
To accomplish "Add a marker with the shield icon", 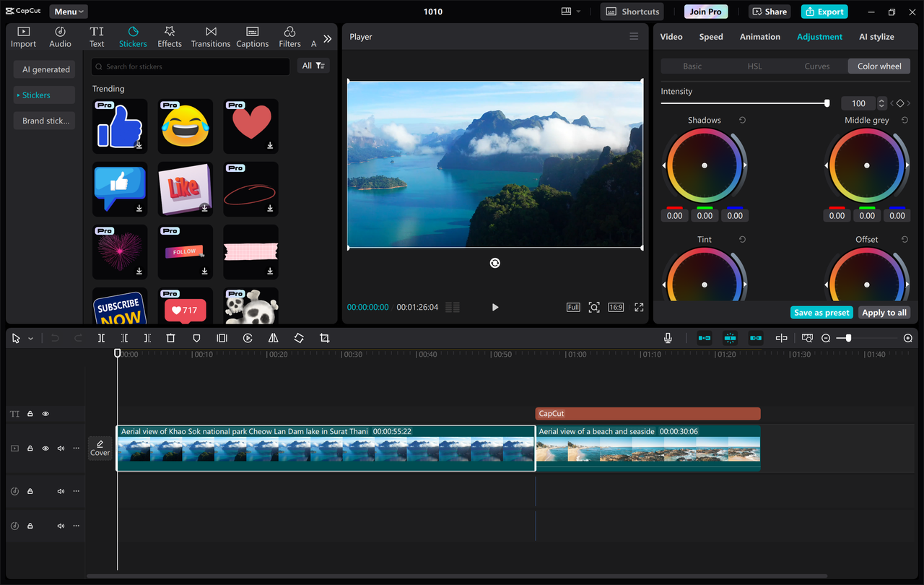I will (196, 338).
